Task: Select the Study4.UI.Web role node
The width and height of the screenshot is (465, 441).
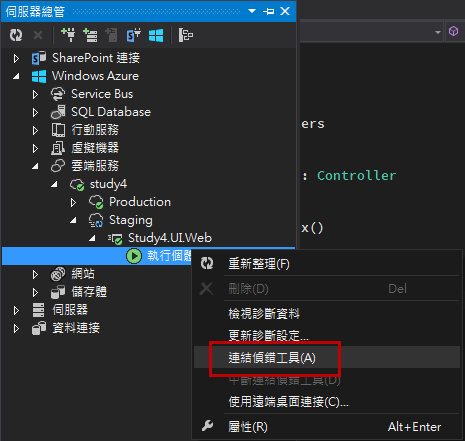Action: (170, 238)
